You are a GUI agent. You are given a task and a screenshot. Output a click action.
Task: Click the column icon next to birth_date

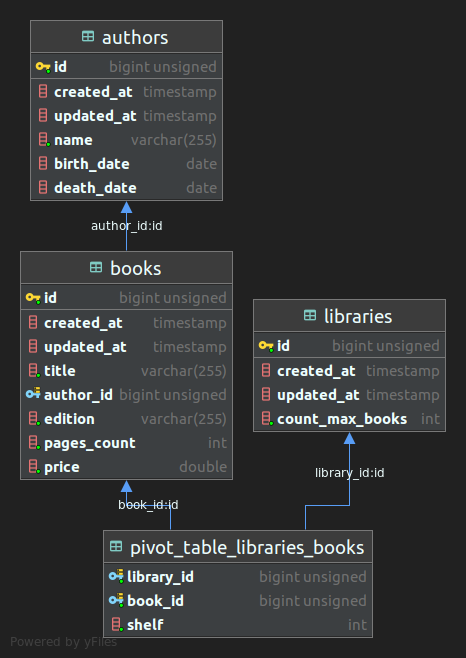click(43, 163)
